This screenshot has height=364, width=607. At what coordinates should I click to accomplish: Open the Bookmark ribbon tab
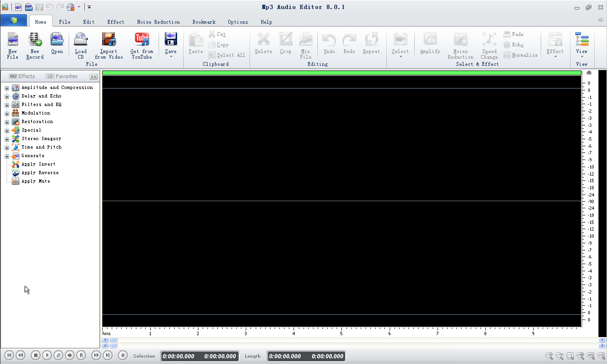(204, 22)
